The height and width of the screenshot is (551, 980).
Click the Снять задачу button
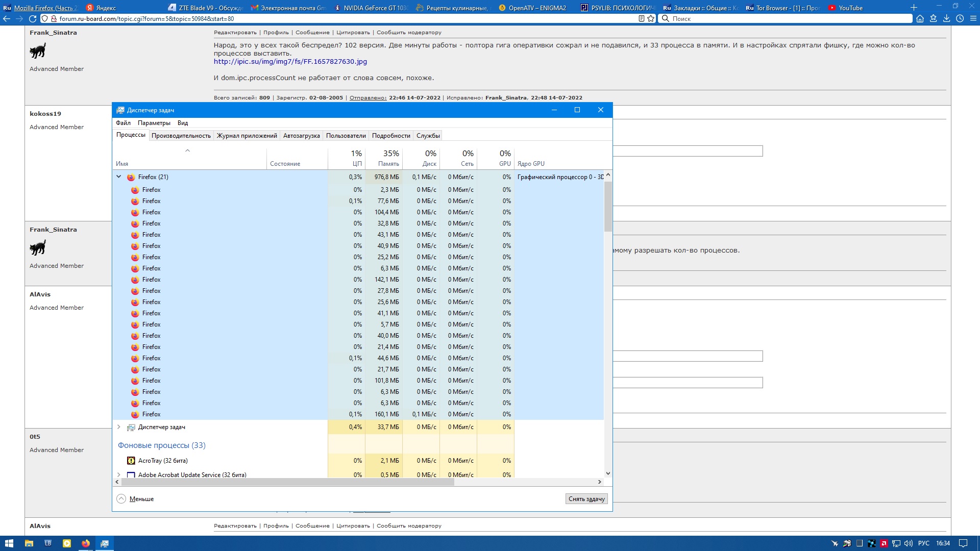[586, 499]
